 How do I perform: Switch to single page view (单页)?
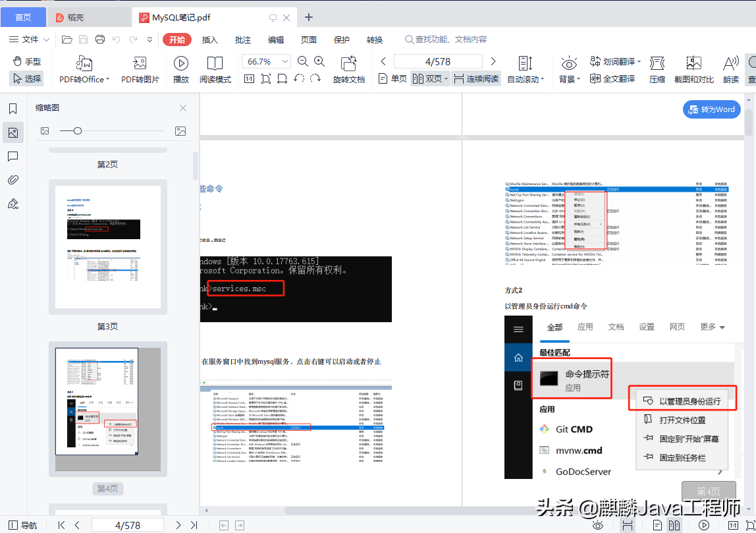coord(392,78)
